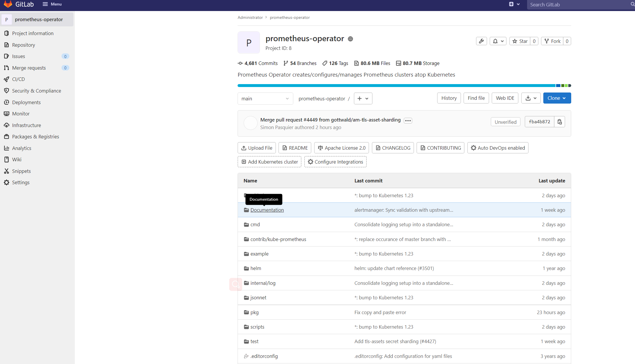Screen dimensions: 635x364
Task: Open the README button
Action: (x=295, y=148)
